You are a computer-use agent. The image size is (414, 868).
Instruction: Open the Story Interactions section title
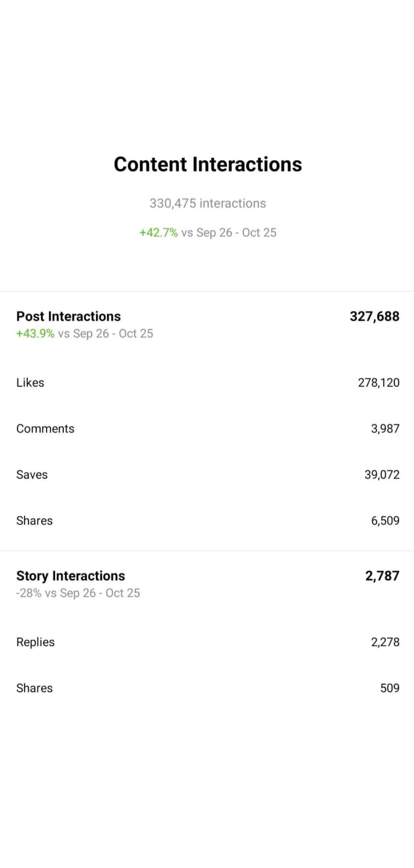[x=70, y=576]
